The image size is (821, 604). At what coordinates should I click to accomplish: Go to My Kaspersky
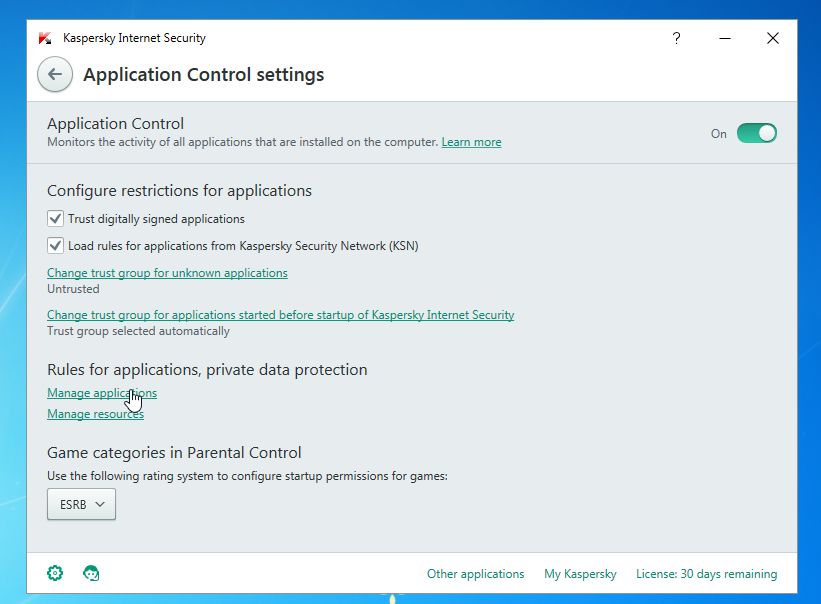point(580,574)
